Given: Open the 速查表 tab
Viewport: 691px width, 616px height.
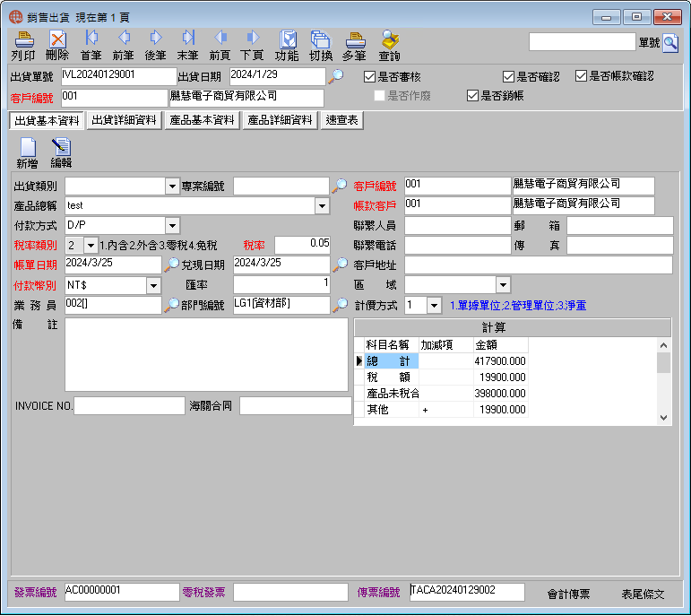Looking at the screenshot, I should (x=342, y=120).
